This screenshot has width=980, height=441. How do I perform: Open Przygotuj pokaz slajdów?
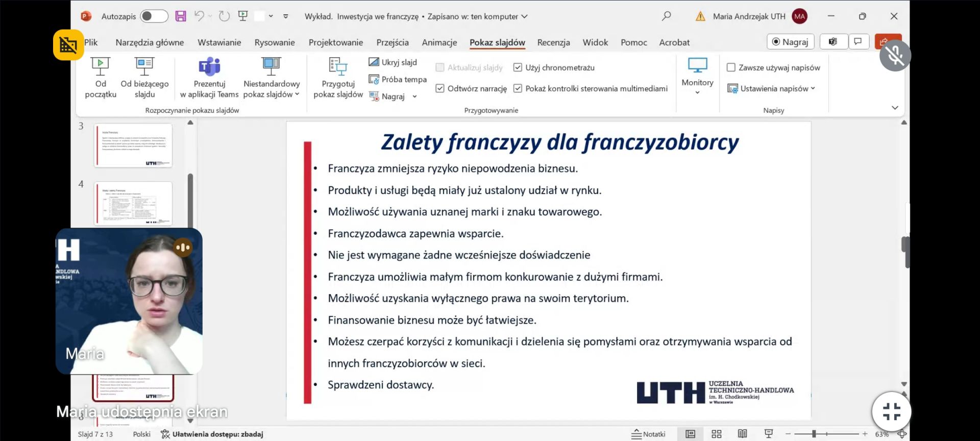[x=338, y=78]
